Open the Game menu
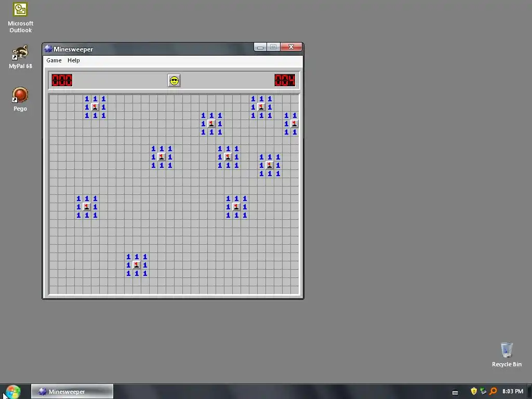The image size is (532, 399). 54,60
